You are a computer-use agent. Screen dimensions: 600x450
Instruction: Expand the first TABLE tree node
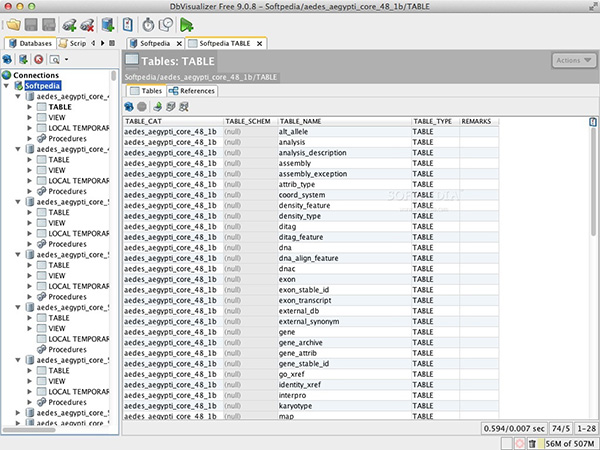click(29, 107)
